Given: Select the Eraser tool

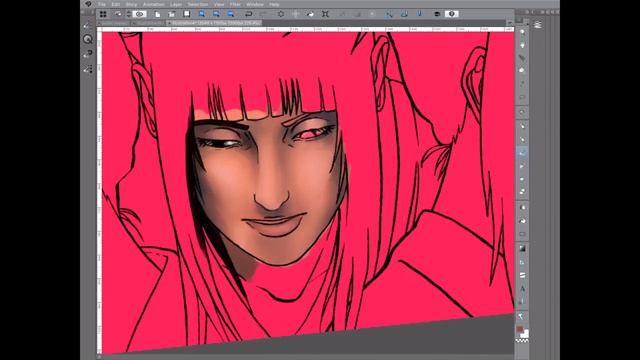Looking at the screenshot, I should (x=522, y=192).
